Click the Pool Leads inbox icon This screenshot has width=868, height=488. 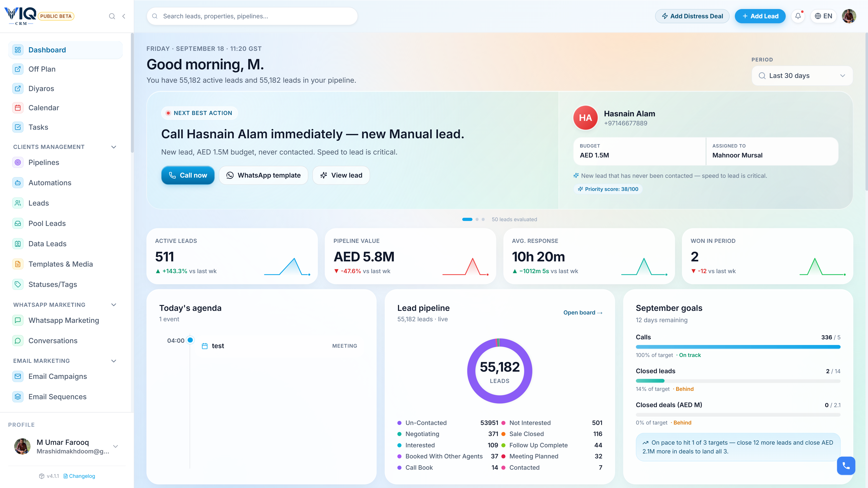(x=18, y=223)
